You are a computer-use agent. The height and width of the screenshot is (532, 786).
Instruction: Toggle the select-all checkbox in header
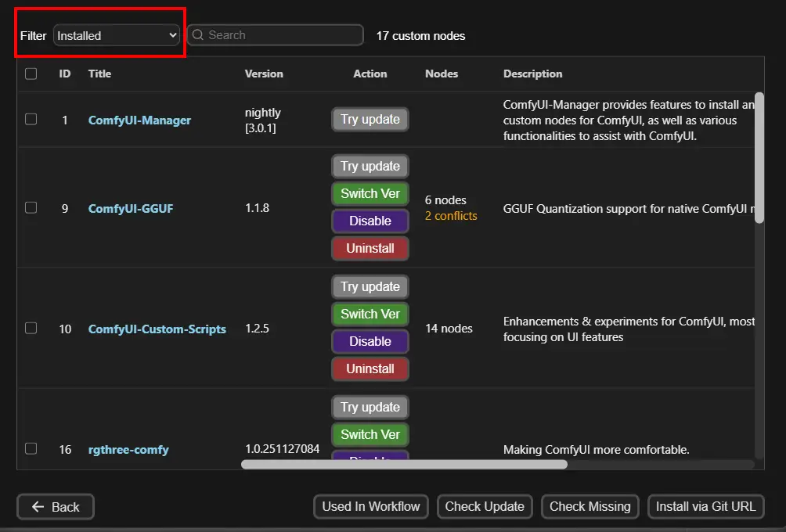(31, 74)
